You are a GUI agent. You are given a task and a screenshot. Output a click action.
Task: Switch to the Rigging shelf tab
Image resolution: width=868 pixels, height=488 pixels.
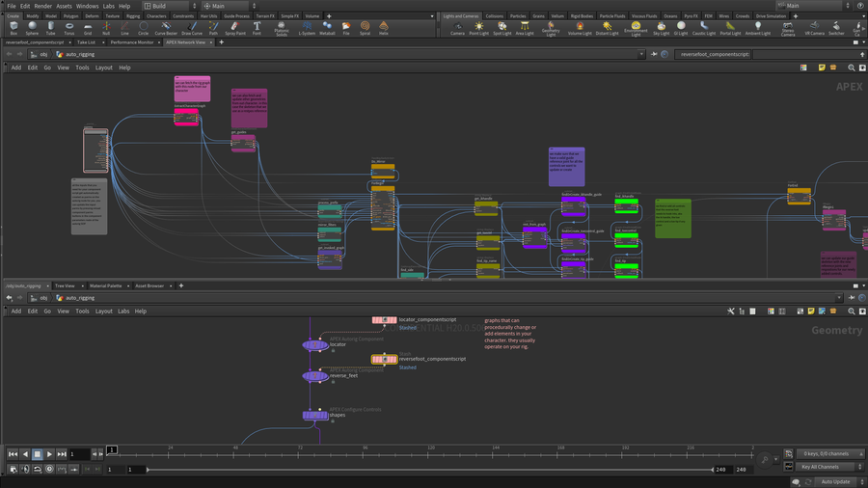[133, 16]
